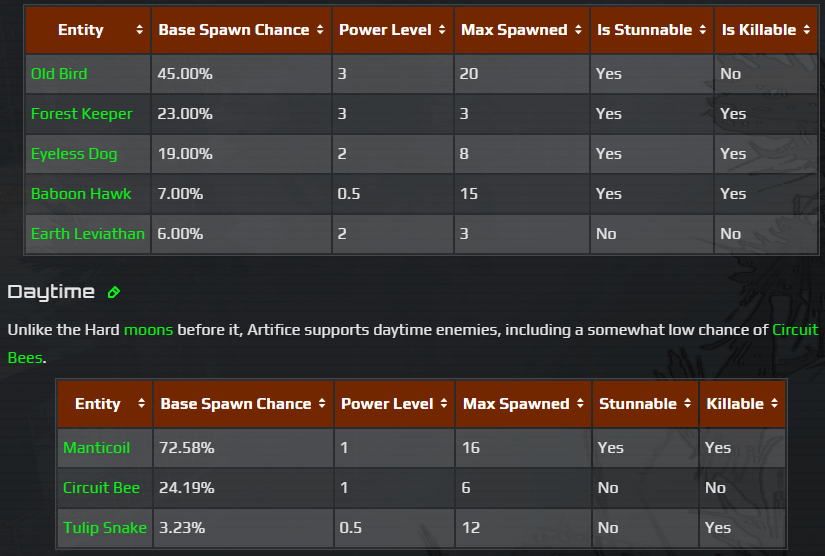Screen dimensions: 825x556
Task: Sort Daytime table by Base Spawn Chance
Action: [243, 404]
